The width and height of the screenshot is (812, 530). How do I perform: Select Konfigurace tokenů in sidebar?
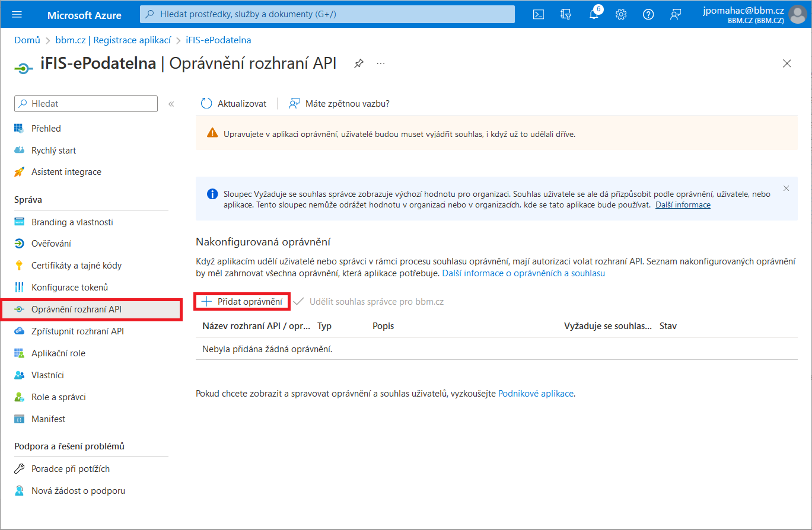[69, 288]
